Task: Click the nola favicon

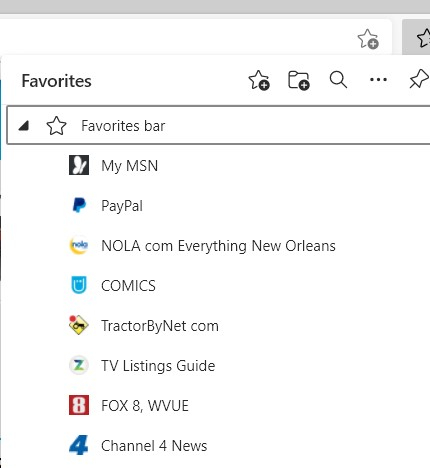Action: pyautogui.click(x=79, y=245)
